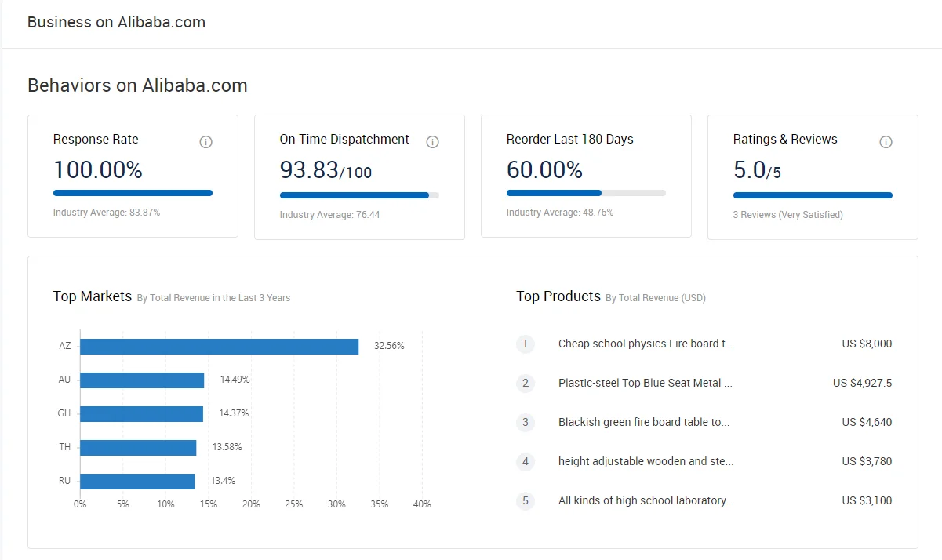Click the 3 Reviews (Very Satisfied) text
This screenshot has height=560, width=942.
coord(787,215)
